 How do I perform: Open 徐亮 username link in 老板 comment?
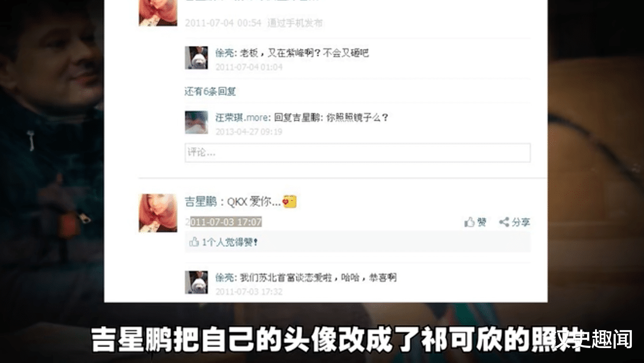click(224, 53)
